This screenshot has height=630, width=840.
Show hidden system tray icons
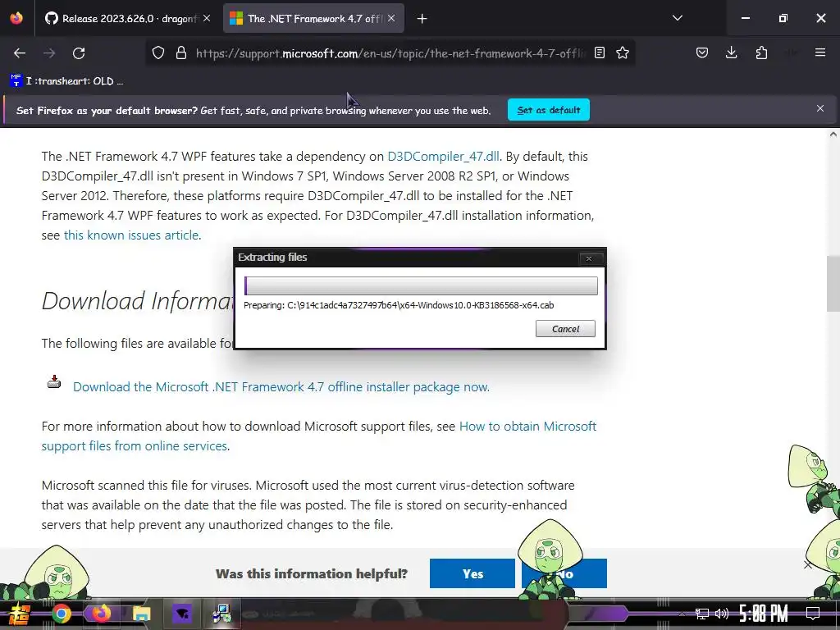(x=682, y=614)
